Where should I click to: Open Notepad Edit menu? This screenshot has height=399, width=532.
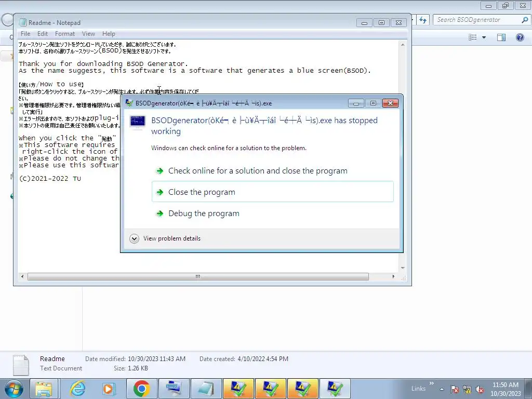coord(43,34)
